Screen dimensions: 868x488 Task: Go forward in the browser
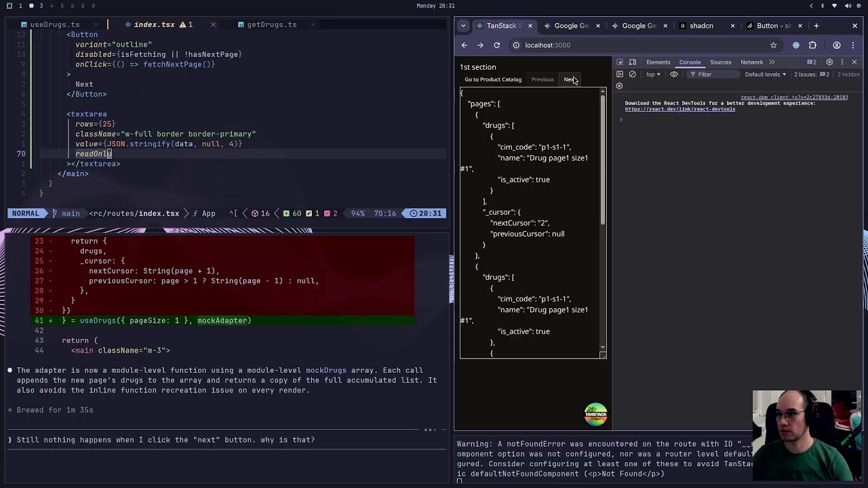tap(480, 45)
